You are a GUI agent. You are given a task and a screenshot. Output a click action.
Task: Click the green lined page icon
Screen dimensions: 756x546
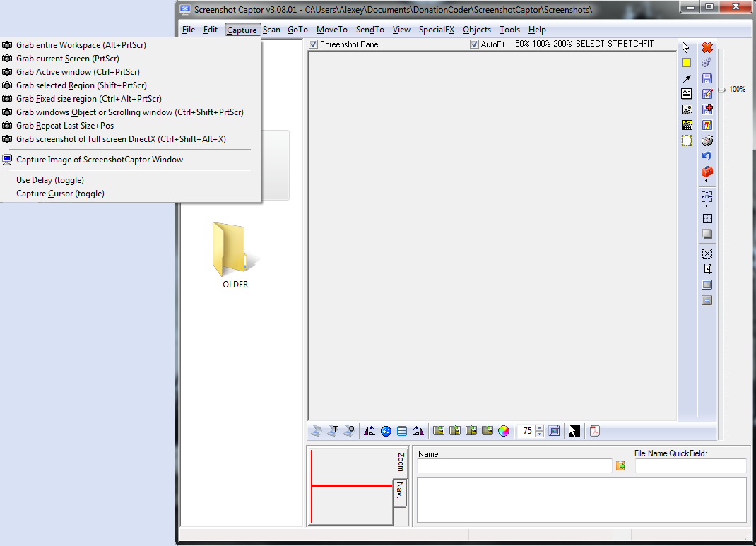click(401, 431)
